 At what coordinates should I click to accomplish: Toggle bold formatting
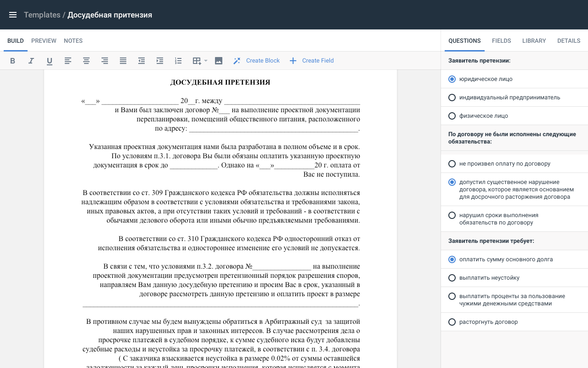[13, 61]
